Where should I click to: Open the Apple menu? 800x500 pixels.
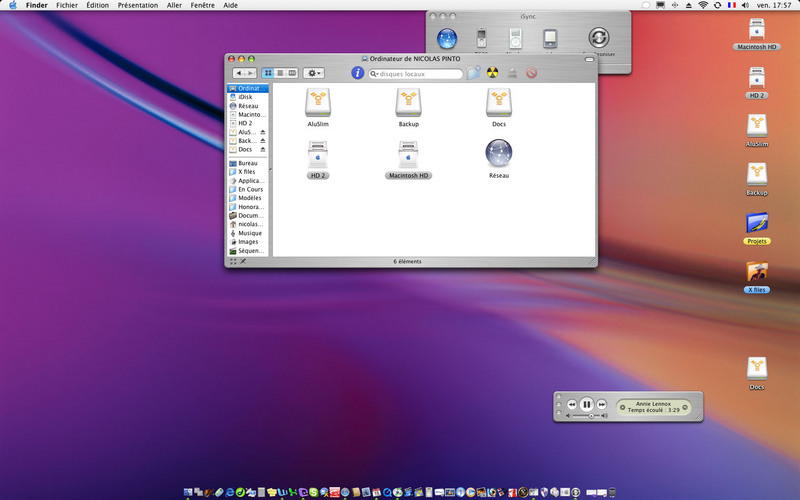[x=13, y=5]
